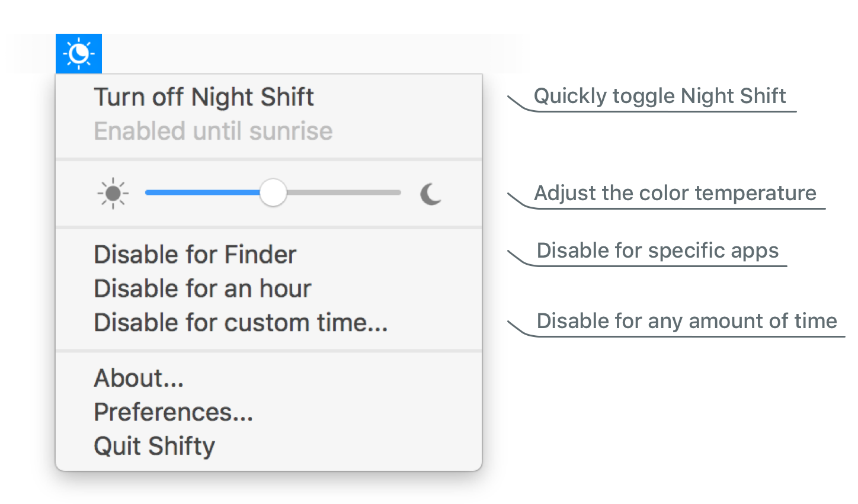Click the sun icon beside the slider
The height and width of the screenshot is (504, 858).
[x=113, y=194]
